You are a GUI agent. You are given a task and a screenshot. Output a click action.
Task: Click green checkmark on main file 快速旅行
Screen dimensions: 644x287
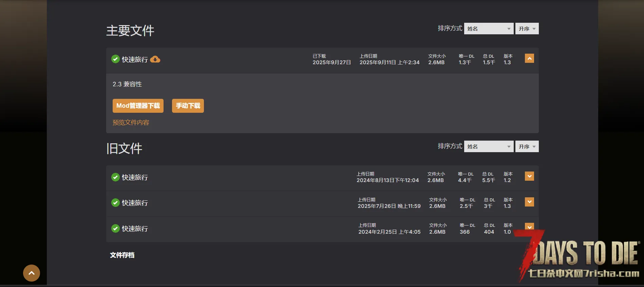click(x=115, y=59)
